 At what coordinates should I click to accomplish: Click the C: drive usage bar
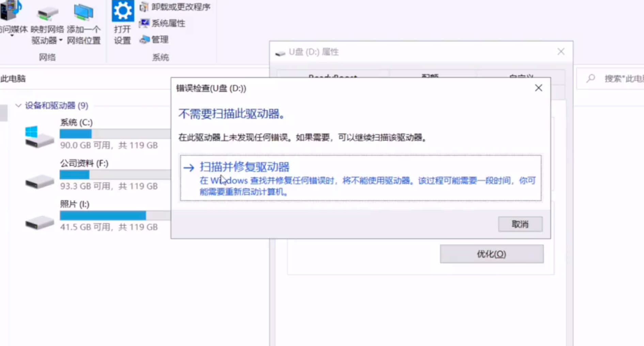coord(115,134)
